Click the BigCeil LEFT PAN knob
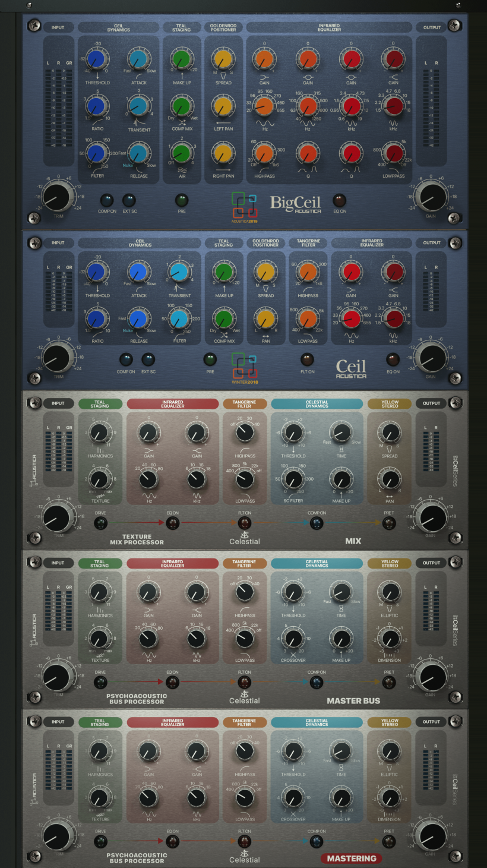Viewport: 487px width, 868px height. 223,106
